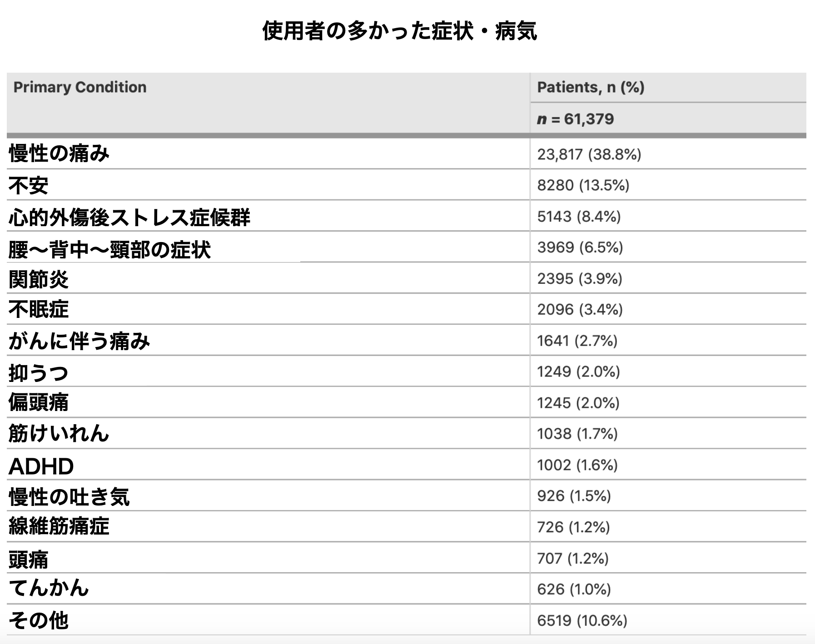
Task: Click the 抑うつ condition label
Action: coord(39,373)
